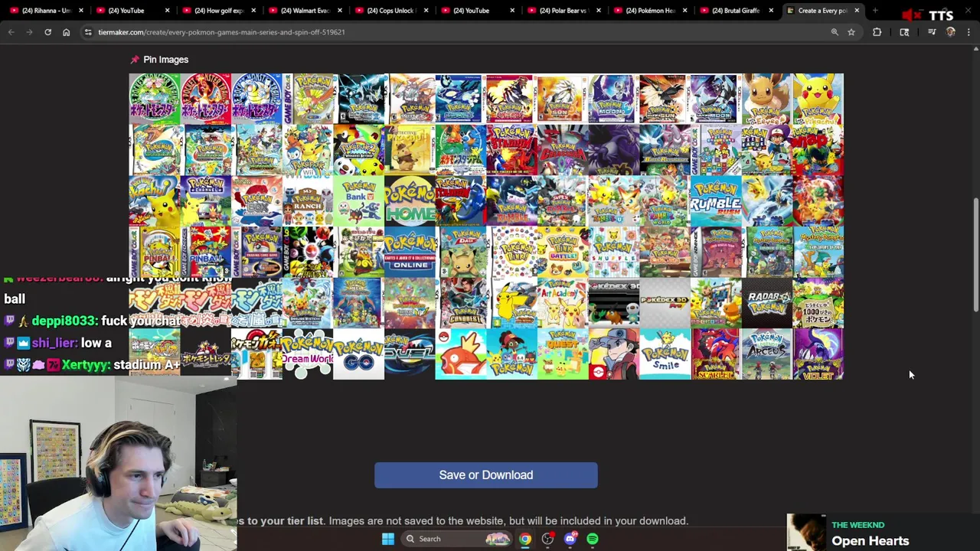Click the Pin Images link
This screenshot has width=980, height=551.
pyautogui.click(x=165, y=60)
